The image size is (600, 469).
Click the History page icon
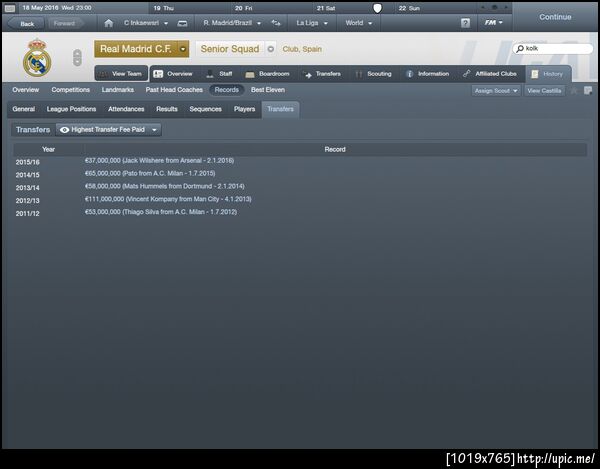(535, 74)
